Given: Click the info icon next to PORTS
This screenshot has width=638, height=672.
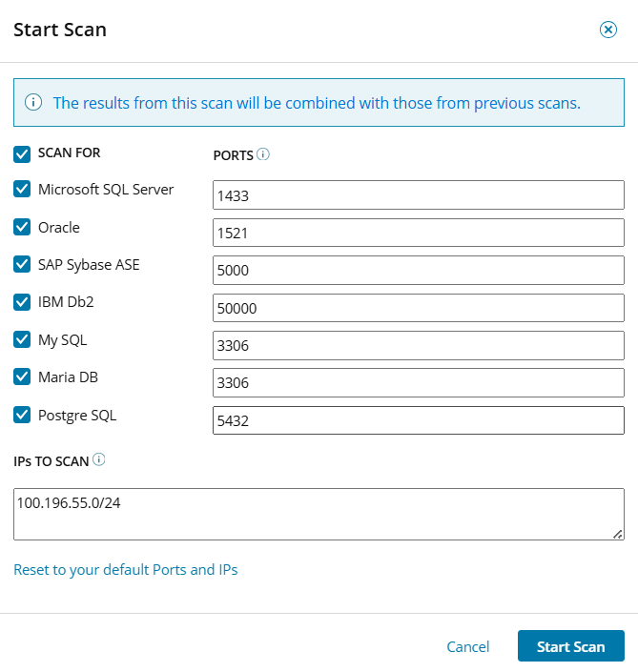Looking at the screenshot, I should coord(263,153).
